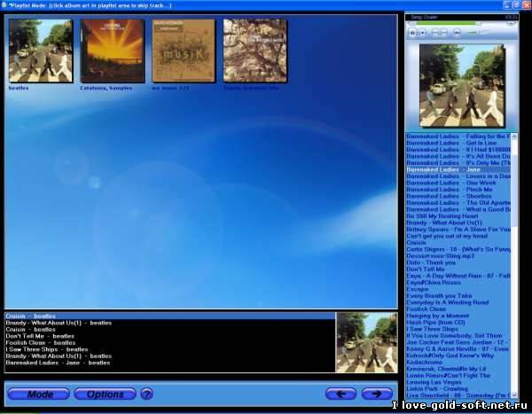Select 'Britney Spears - I'm A Slave For You'
This screenshot has height=414, width=532.
[x=458, y=229]
